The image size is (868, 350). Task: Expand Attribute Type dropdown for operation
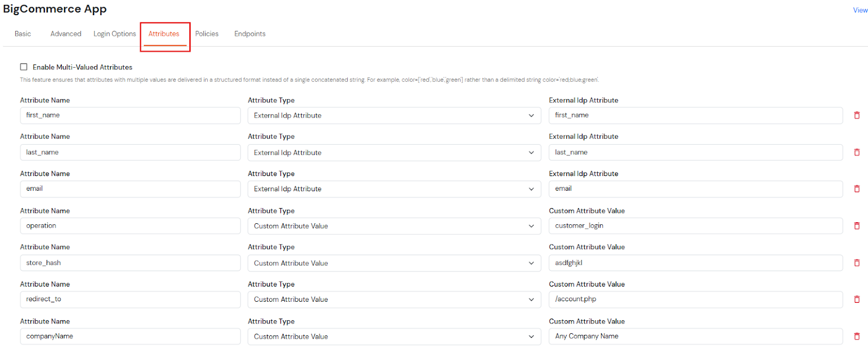click(394, 226)
